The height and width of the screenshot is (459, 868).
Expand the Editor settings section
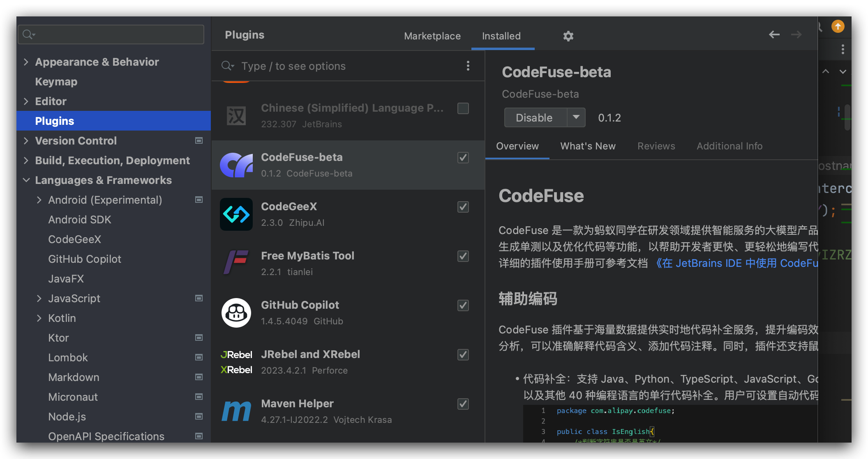(x=26, y=101)
